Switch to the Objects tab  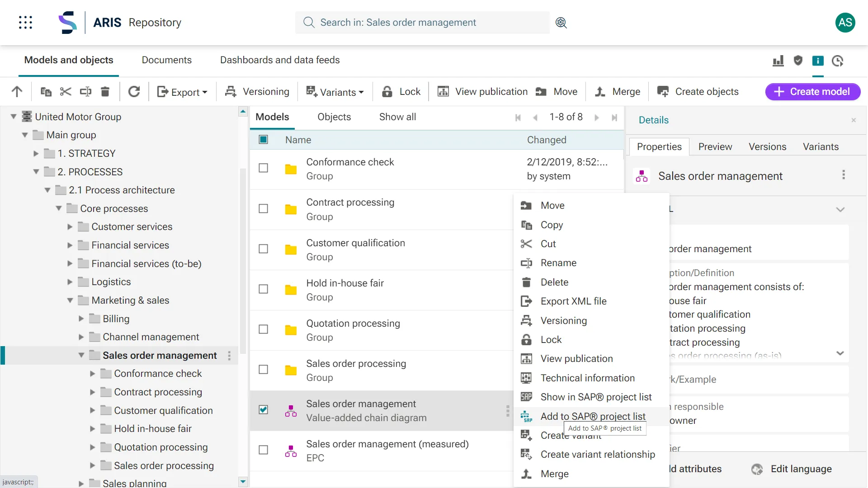coord(334,117)
